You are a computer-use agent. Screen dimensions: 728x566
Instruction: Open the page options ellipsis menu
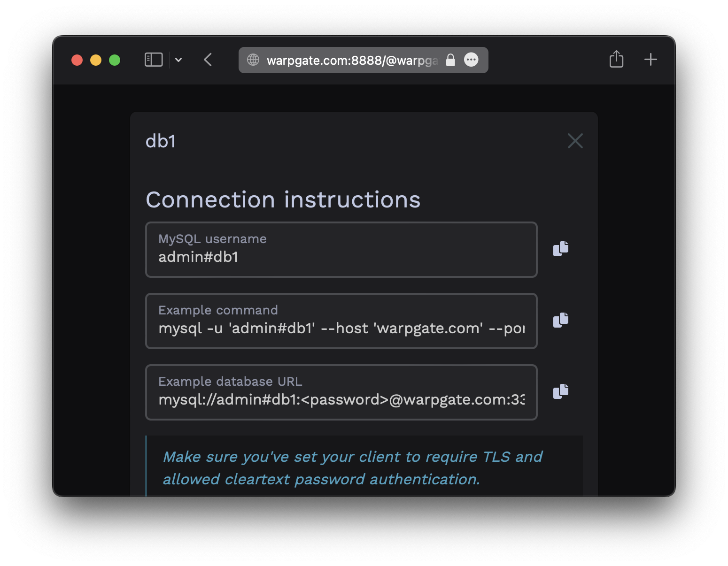pos(471,60)
